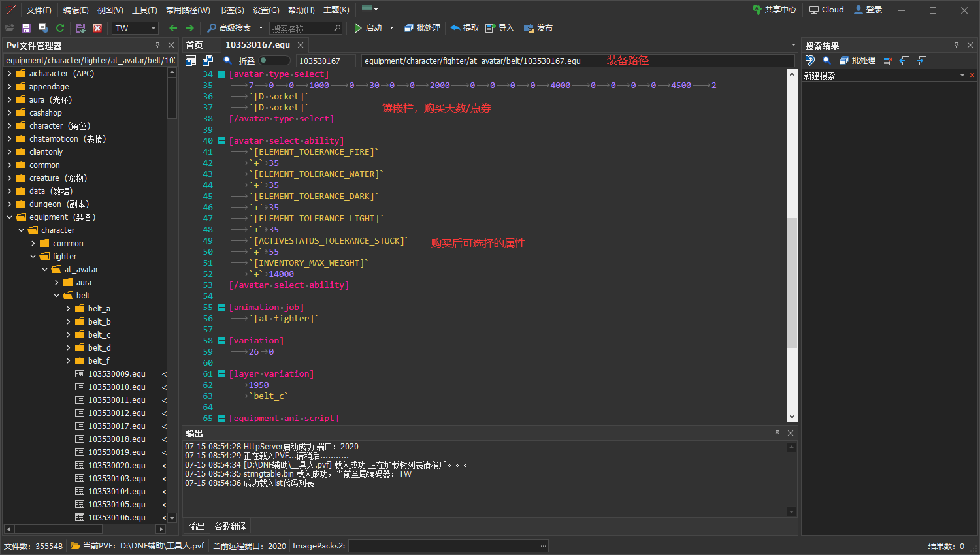
Task: Click clear-list icon in search results toolbar
Action: 887,61
